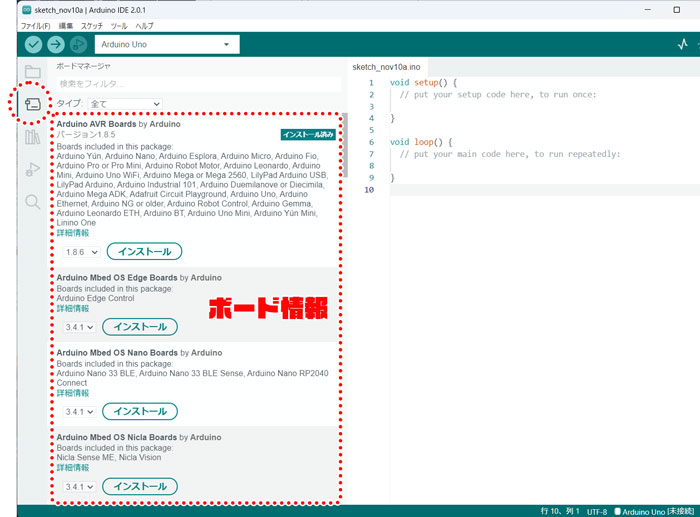Click インストール for Mbed OS Edge Boards

(x=140, y=327)
